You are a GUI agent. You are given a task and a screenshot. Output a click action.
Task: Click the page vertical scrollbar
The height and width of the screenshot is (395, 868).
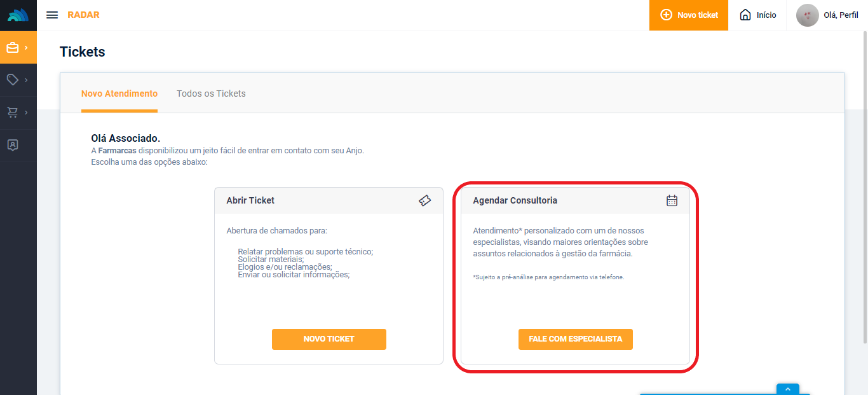coord(863,191)
